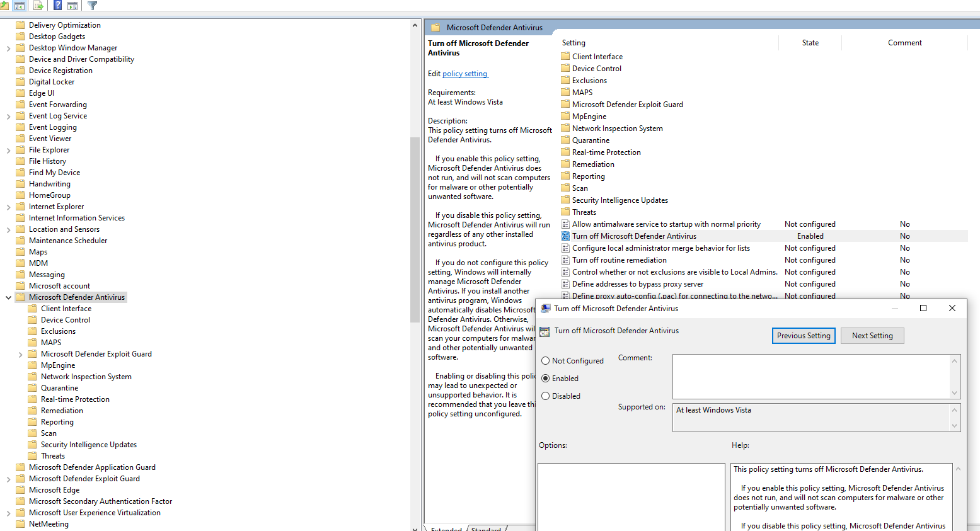Click the Export List toolbar icon

click(x=38, y=6)
